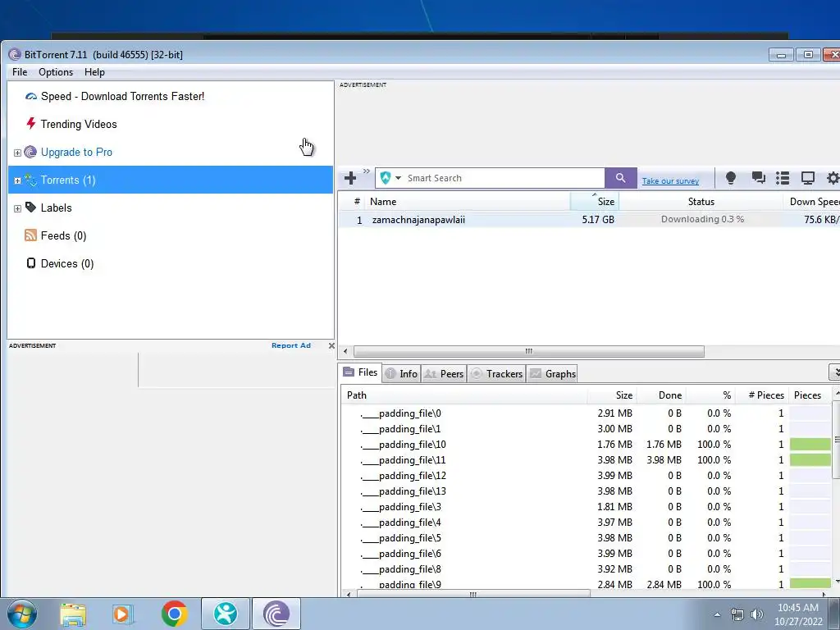The width and height of the screenshot is (840, 630).
Task: Select the padding_file\0 row
Action: coord(586,413)
